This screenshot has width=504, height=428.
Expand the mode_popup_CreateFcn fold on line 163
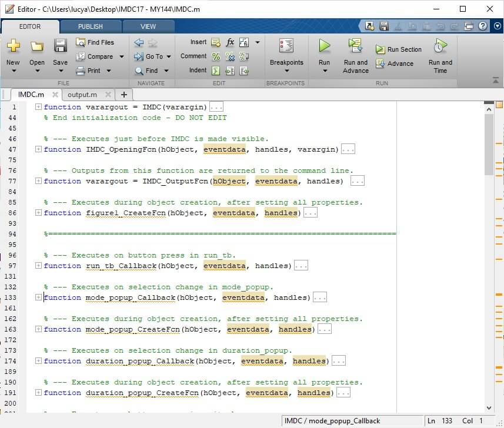click(38, 329)
